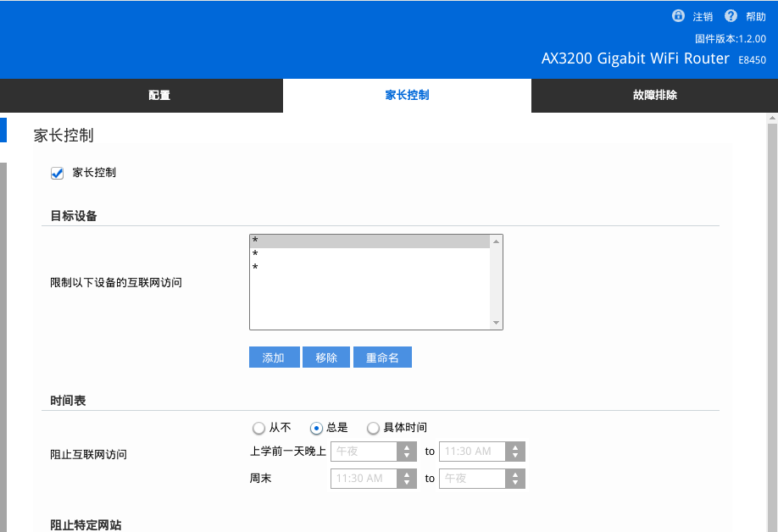The height and width of the screenshot is (532, 778).
Task: Click the page vertical scrollbar track
Action: point(772,327)
